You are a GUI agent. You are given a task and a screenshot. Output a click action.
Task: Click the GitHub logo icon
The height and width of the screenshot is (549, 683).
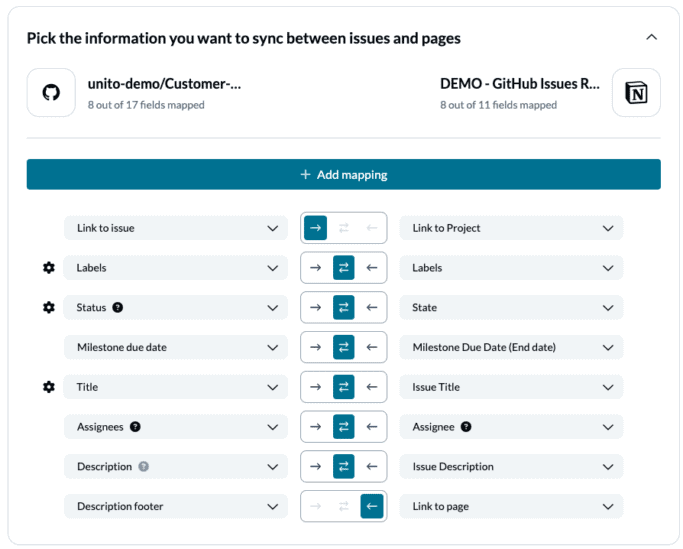51,93
